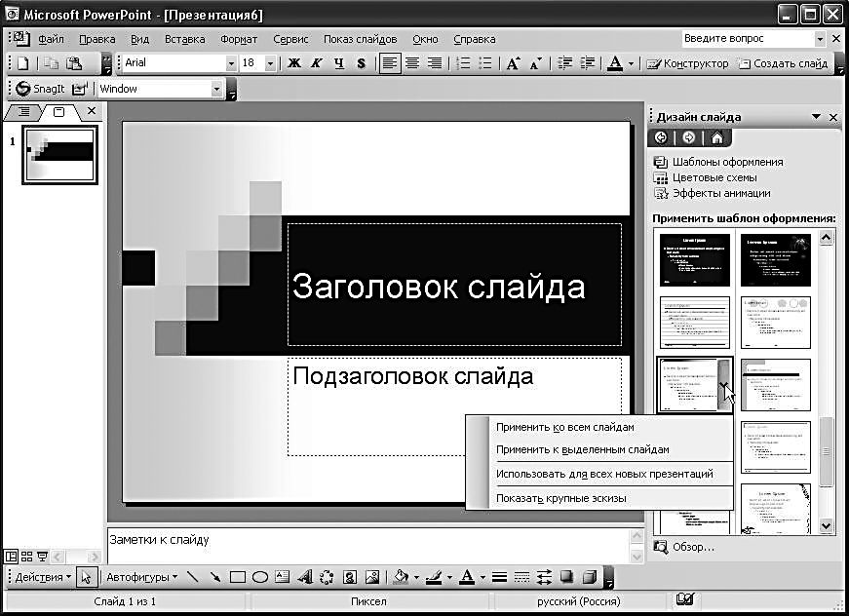Click the bulleted list icon
The height and width of the screenshot is (616, 849).
point(485,63)
